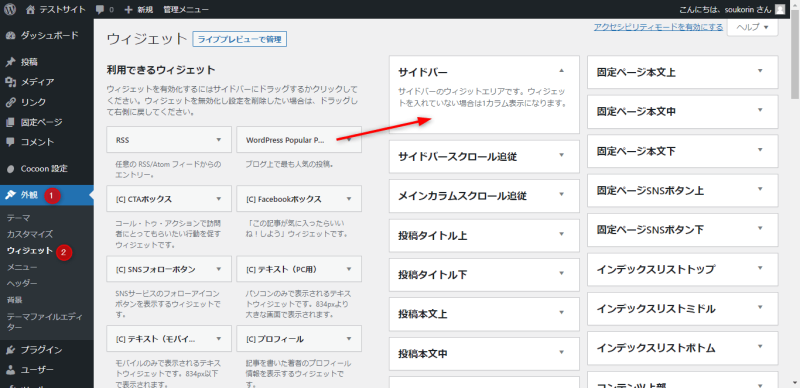The image size is (800, 388).
Task: Click the ダッシュボード gauge icon
Action: click(10, 36)
